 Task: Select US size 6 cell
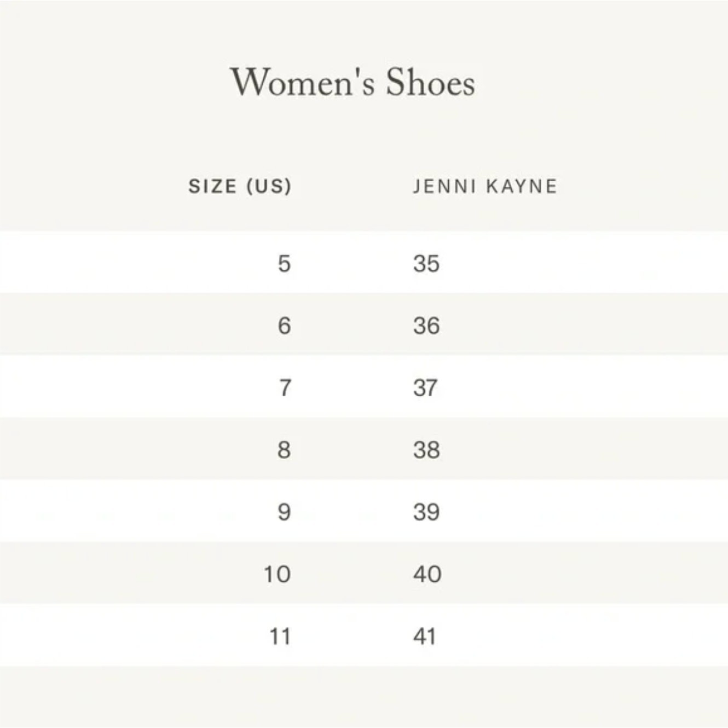click(284, 326)
